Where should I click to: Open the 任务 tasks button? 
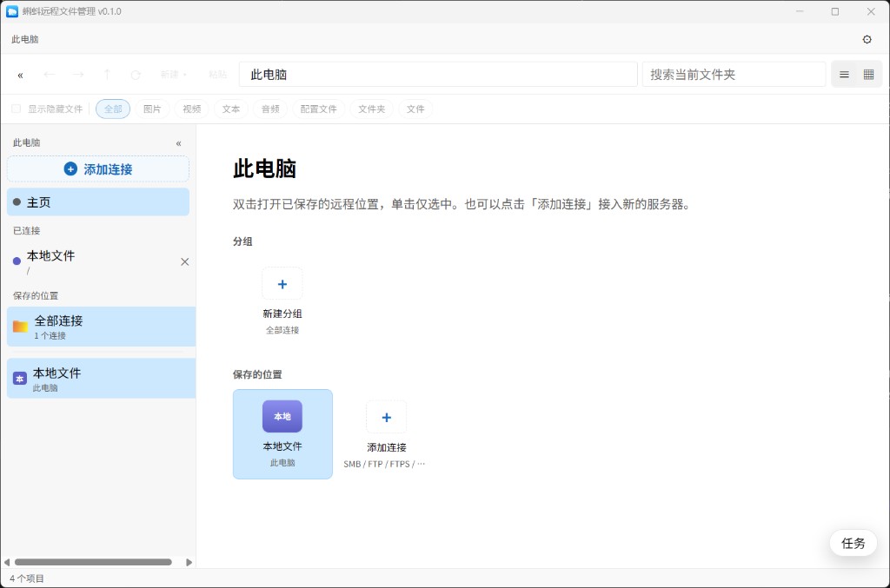point(853,543)
